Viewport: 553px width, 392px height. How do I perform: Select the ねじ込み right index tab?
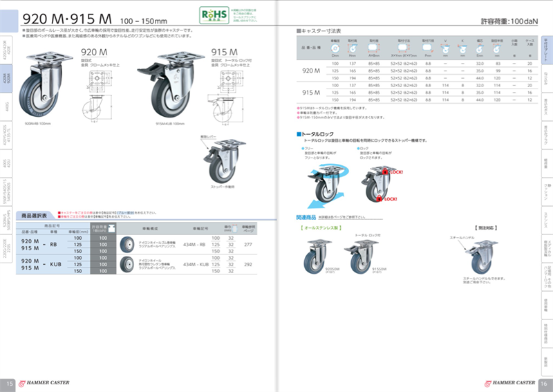pos(547,78)
